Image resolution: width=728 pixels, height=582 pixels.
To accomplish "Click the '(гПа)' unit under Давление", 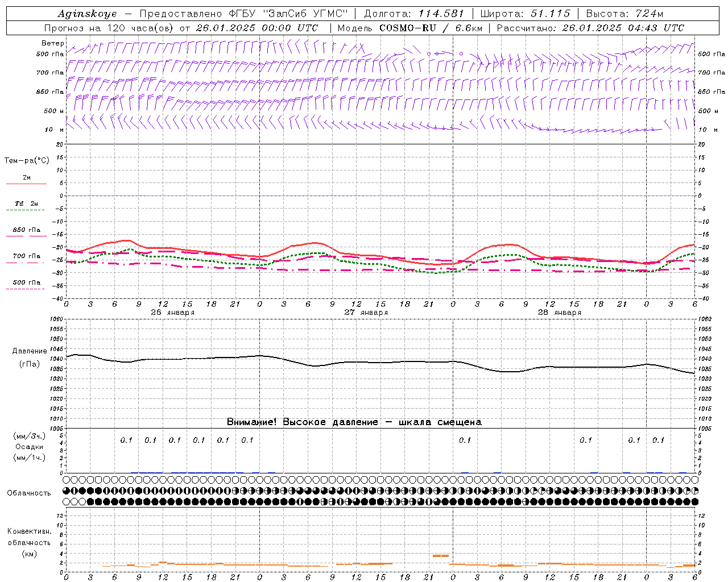I will coord(30,364).
